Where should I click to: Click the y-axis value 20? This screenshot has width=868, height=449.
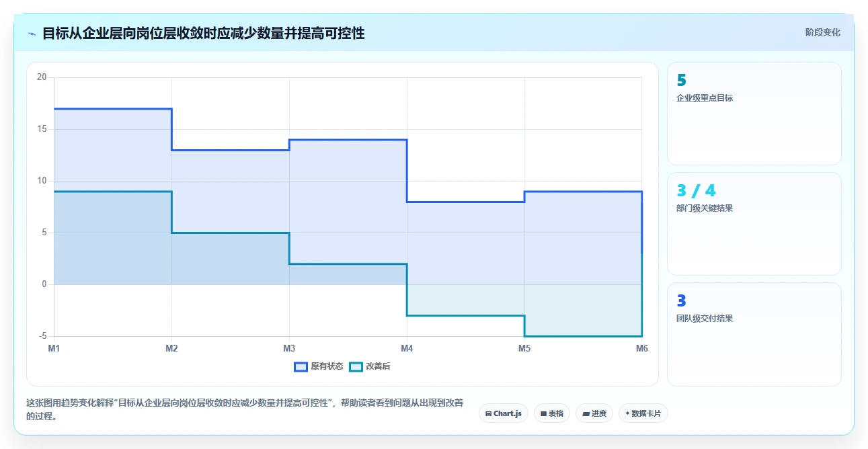42,77
